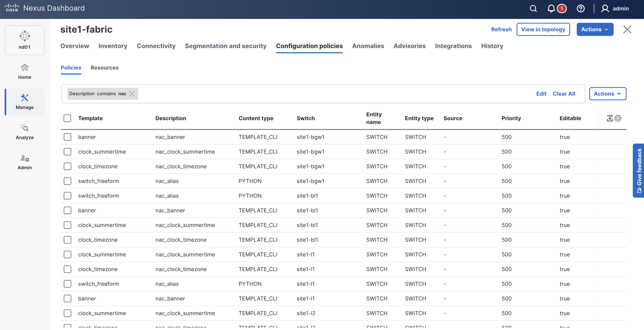Open the policies table Actions dropdown
This screenshot has width=644, height=330.
607,94
